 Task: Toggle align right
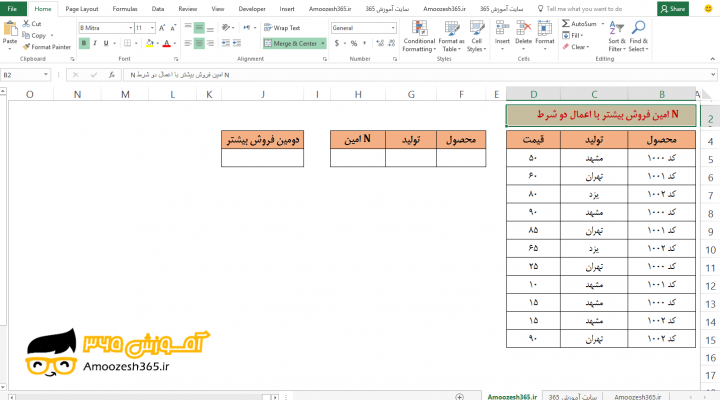210,43
